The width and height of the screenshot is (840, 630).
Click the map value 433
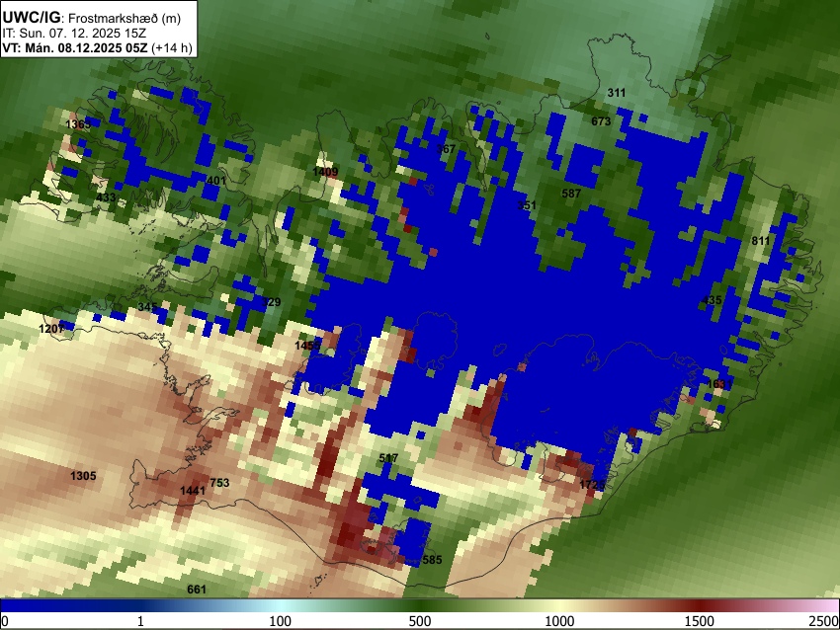(106, 197)
